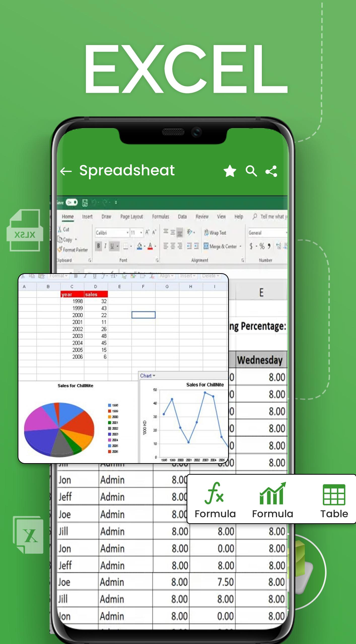Click the red 'sales' header cell
Screen dimensions: 356x644
96,294
